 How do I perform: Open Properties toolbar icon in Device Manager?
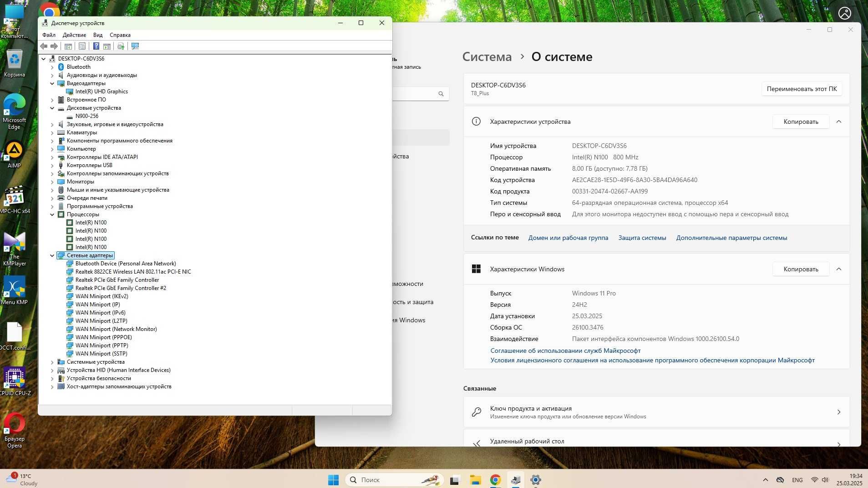tap(82, 46)
